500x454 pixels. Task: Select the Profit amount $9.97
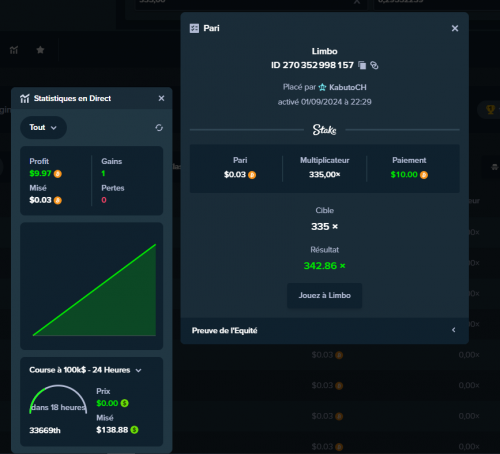[x=40, y=173]
